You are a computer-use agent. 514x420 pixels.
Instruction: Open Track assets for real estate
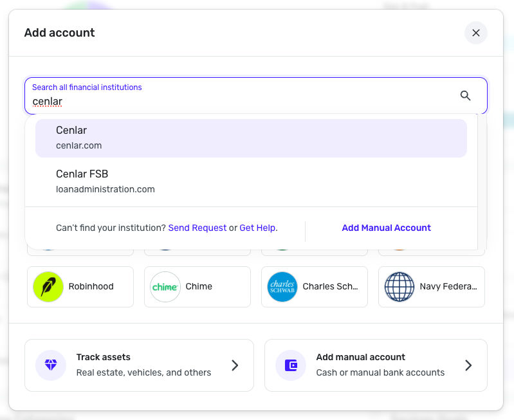139,365
